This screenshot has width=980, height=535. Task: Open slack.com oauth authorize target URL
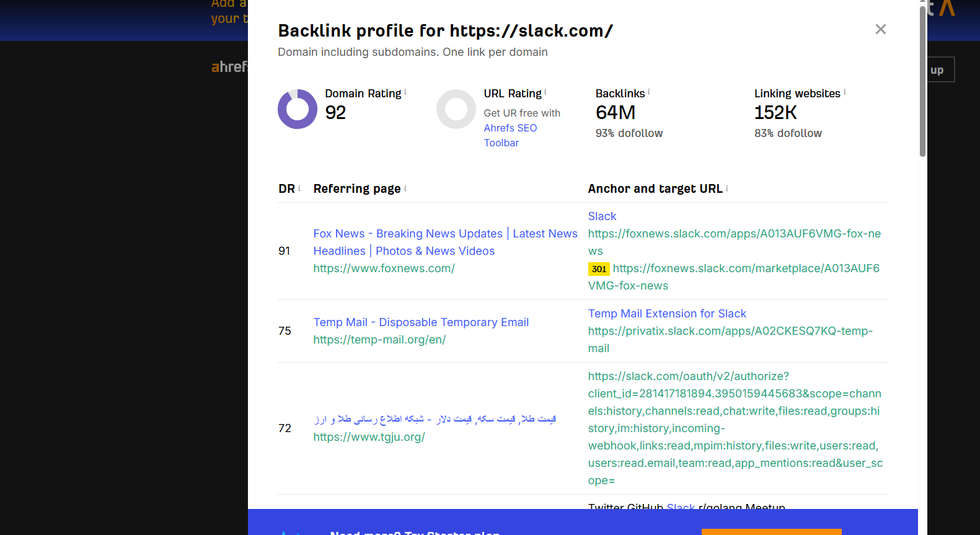pyautogui.click(x=736, y=428)
